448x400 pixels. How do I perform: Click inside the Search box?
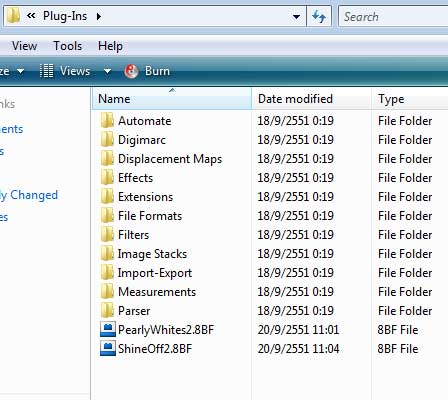(393, 16)
